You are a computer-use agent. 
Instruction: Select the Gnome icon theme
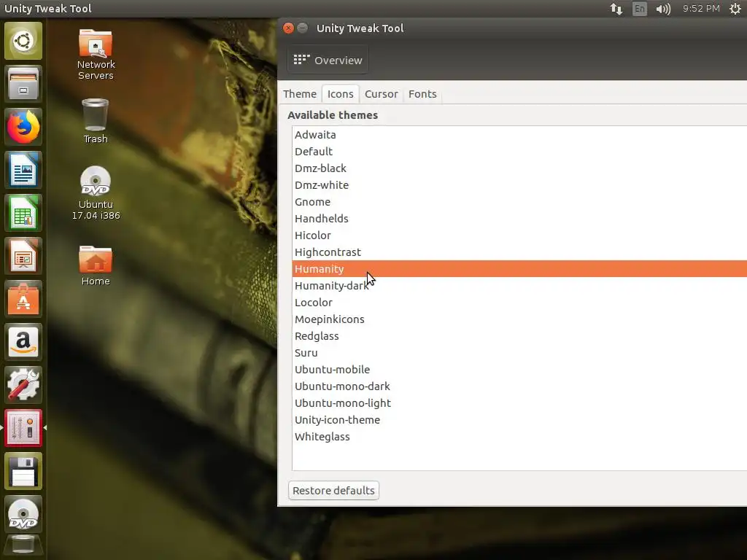point(519,202)
